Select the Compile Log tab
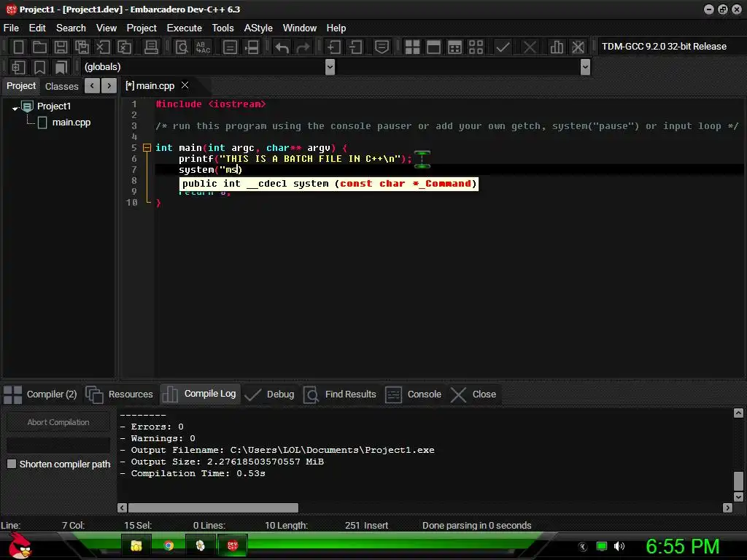747x560 pixels. (x=199, y=394)
